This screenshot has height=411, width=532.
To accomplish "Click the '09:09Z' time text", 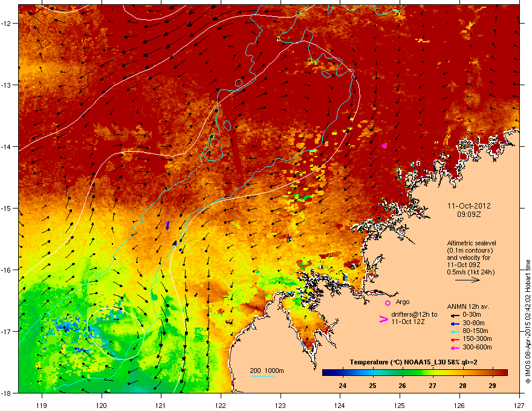I will [469, 215].
